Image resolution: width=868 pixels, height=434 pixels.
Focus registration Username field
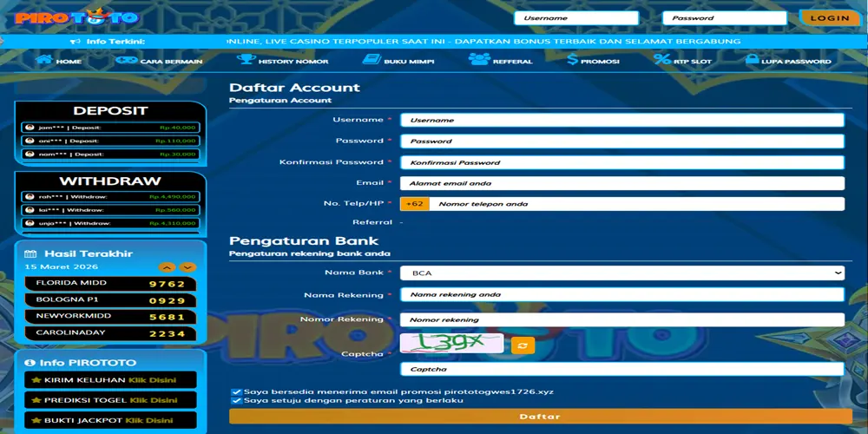[x=622, y=120]
